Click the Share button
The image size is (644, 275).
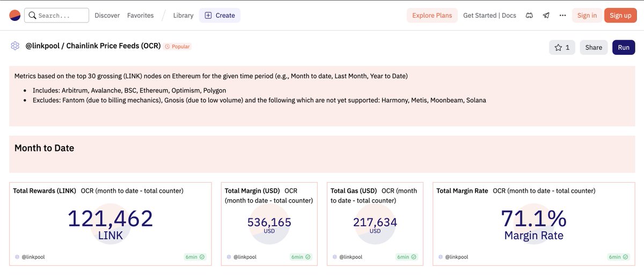pyautogui.click(x=594, y=47)
